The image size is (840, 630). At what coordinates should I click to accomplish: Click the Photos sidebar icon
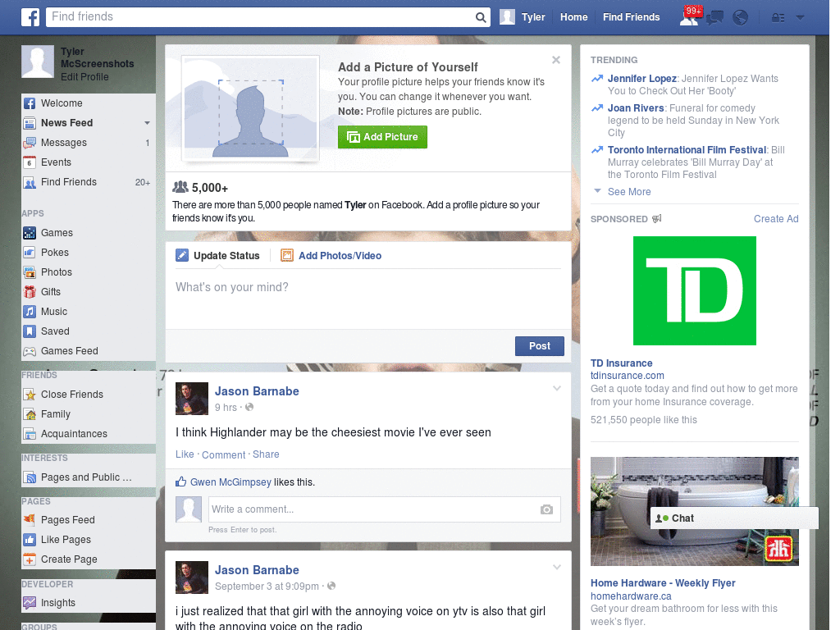(x=30, y=272)
